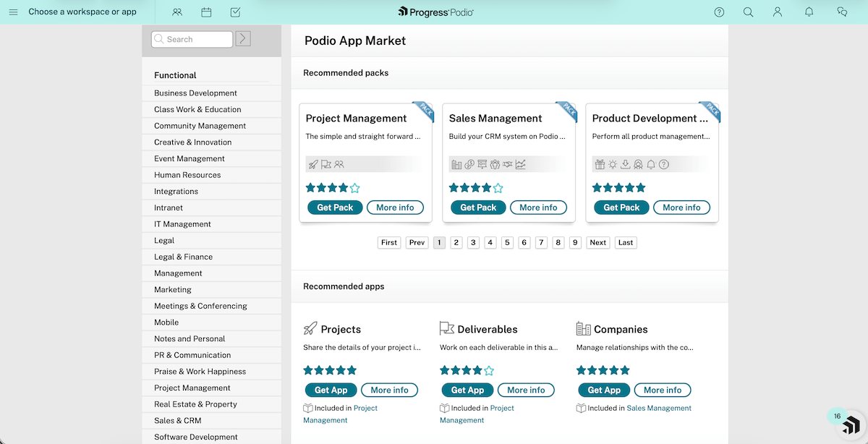Click Get Pack for Project Management
This screenshot has width=868, height=444.
[x=334, y=207]
